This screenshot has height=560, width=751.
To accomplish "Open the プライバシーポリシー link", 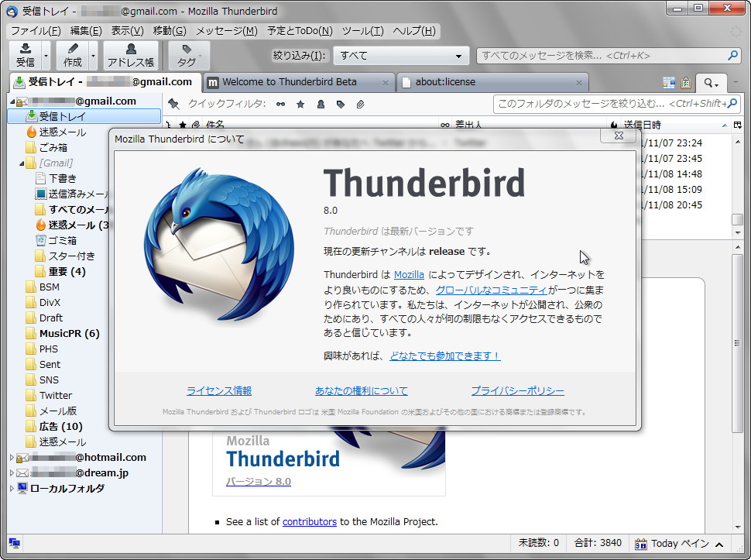I will pos(517,391).
